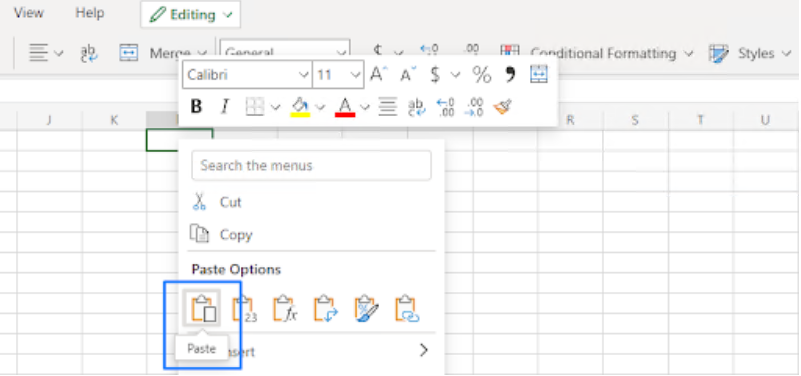Select column K header
Image resolution: width=801 pixels, height=376 pixels.
point(114,120)
